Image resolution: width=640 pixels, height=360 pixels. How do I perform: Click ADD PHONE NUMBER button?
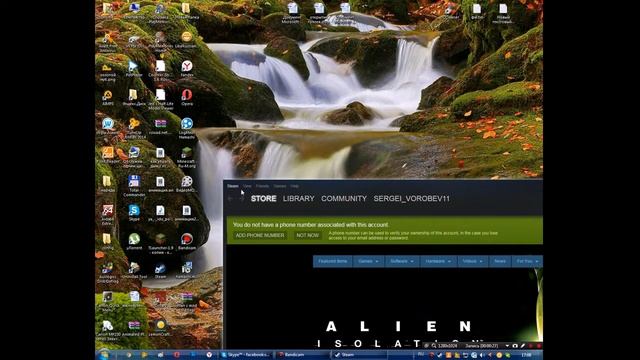[260, 236]
